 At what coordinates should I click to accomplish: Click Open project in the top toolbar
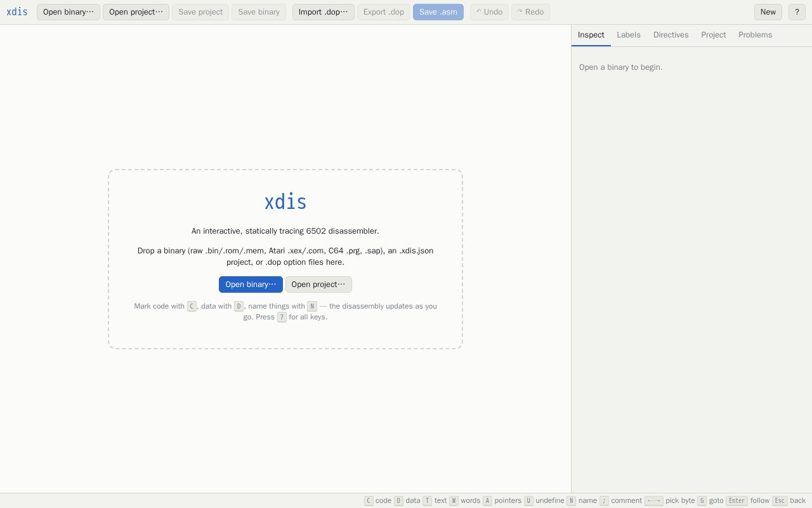136,11
